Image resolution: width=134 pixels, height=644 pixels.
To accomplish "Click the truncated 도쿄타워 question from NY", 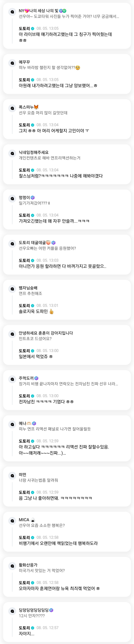I will [x=69, y=17].
